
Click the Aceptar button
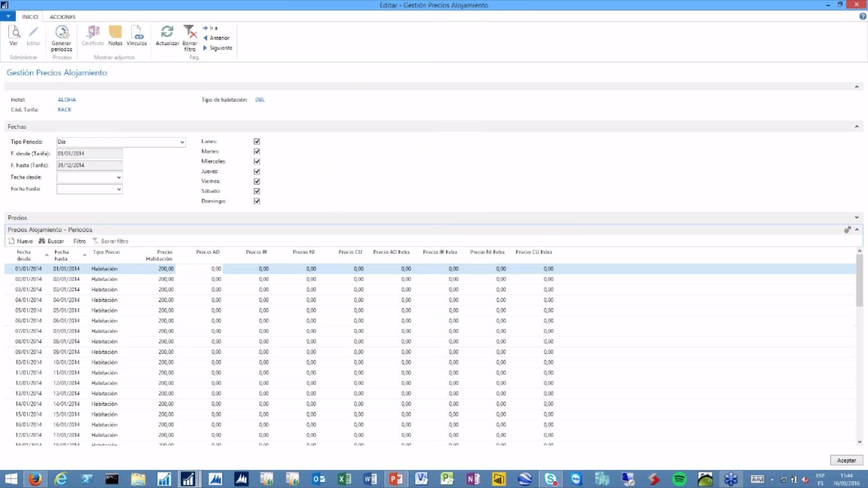pyautogui.click(x=846, y=460)
